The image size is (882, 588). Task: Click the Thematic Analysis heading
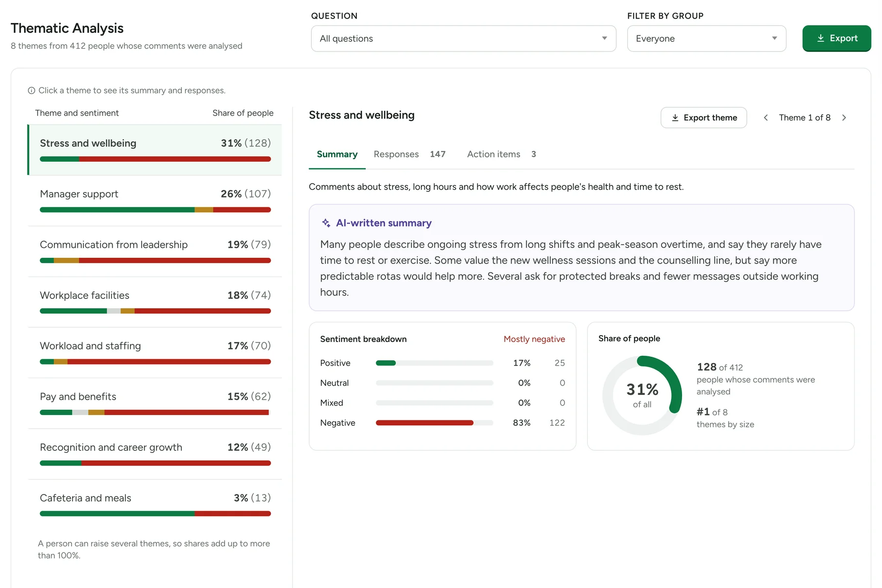(x=67, y=28)
